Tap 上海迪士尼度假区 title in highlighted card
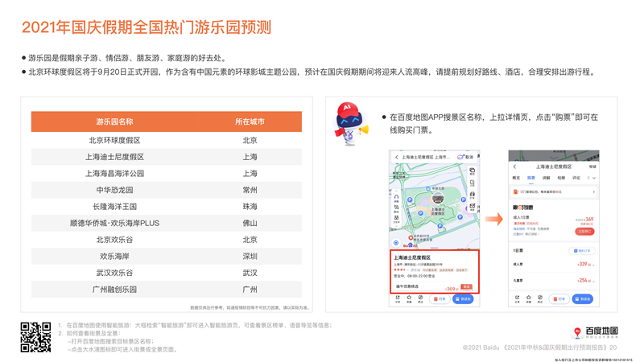The width and height of the screenshot is (644, 362). tap(412, 257)
